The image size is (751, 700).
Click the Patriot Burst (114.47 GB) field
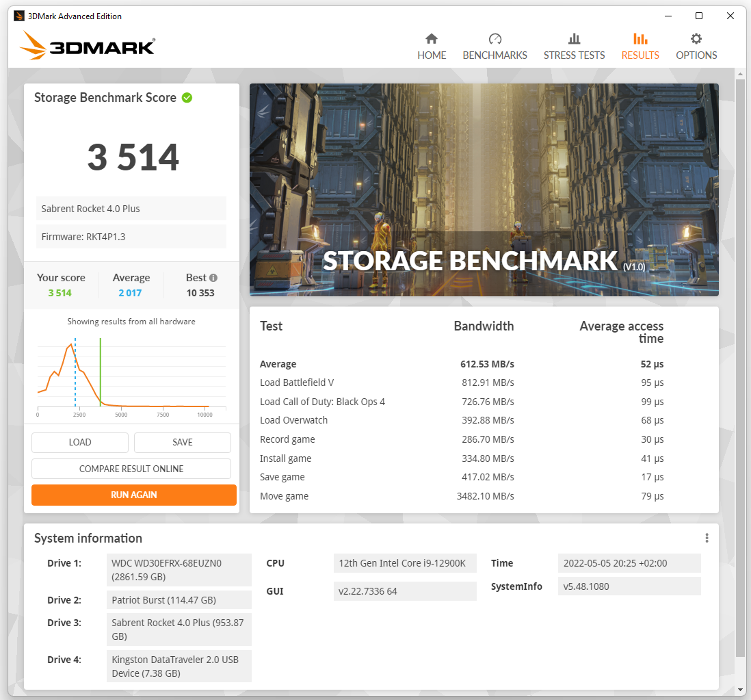click(179, 600)
